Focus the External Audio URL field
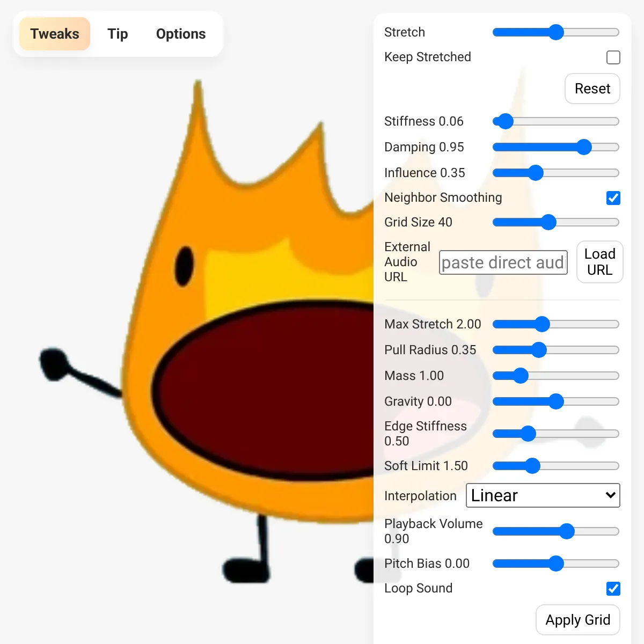This screenshot has width=644, height=644. click(x=503, y=262)
